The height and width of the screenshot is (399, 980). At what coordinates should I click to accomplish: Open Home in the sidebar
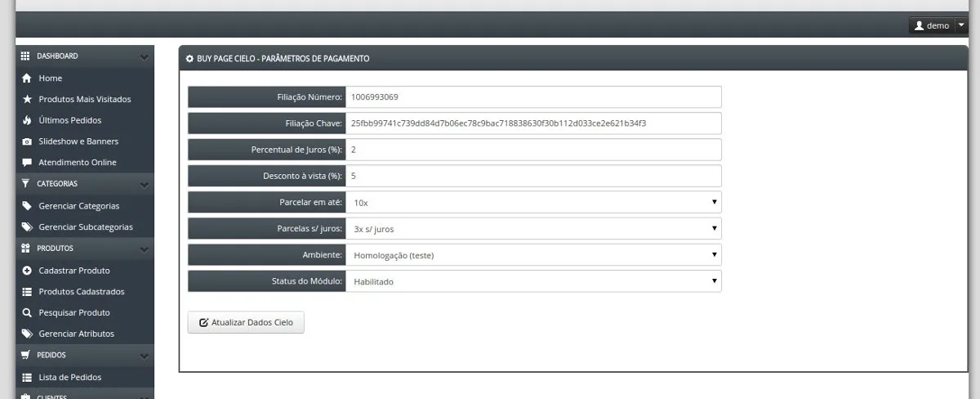50,78
